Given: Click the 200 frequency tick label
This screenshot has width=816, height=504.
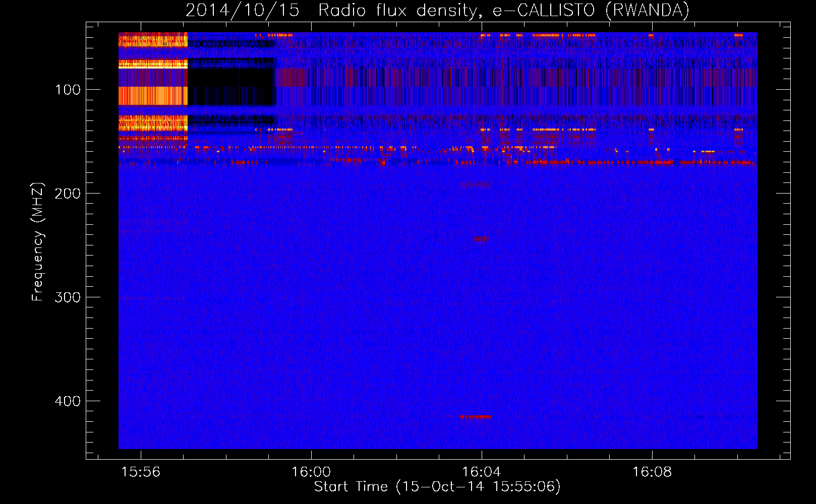Looking at the screenshot, I should pyautogui.click(x=68, y=194).
